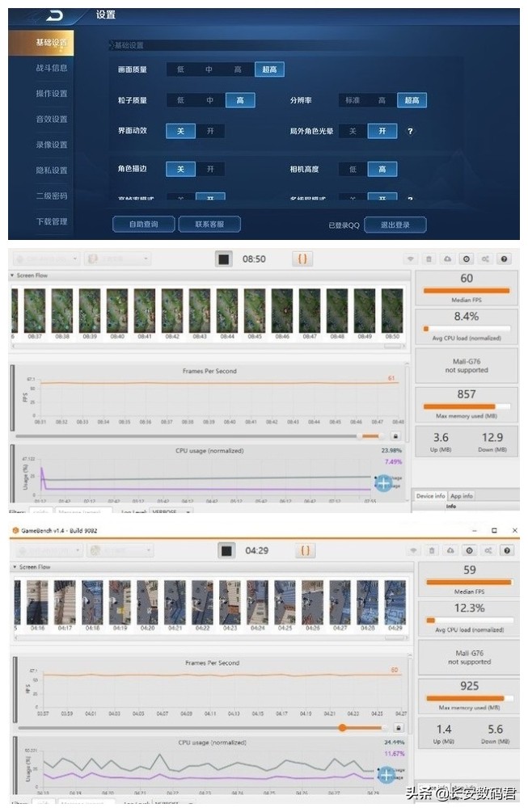Set 相机高度 to 低
528x812 pixels.
point(353,170)
